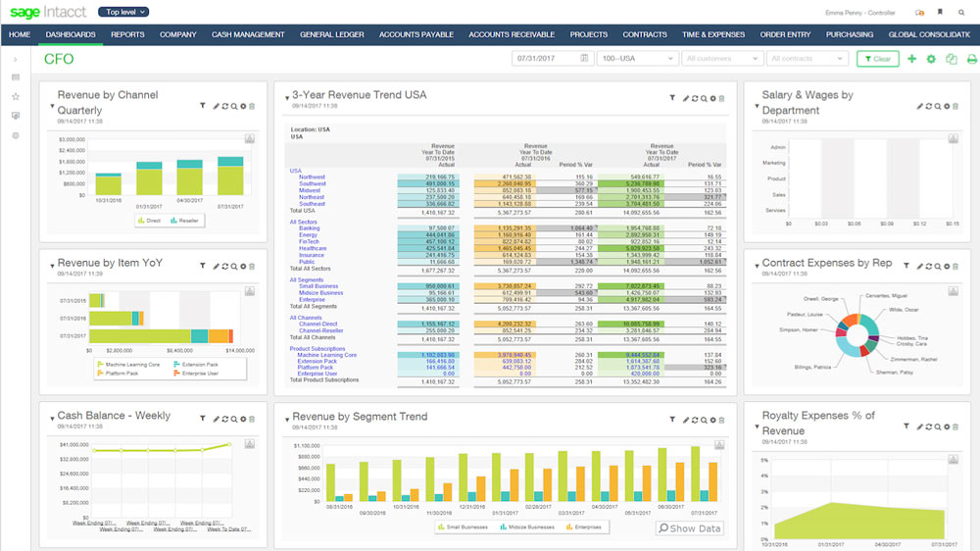The image size is (980, 551).
Task: Open the Cash Management menu
Action: [248, 35]
